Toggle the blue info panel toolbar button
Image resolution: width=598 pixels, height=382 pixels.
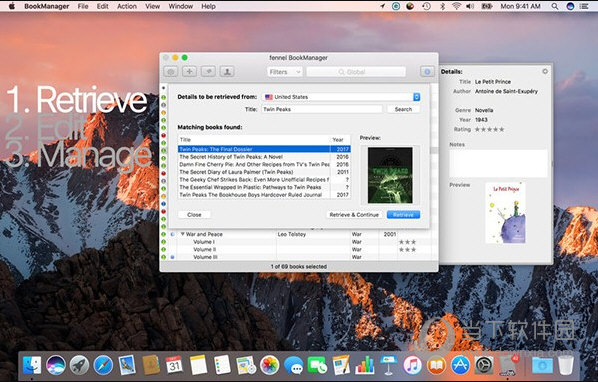pyautogui.click(x=427, y=72)
